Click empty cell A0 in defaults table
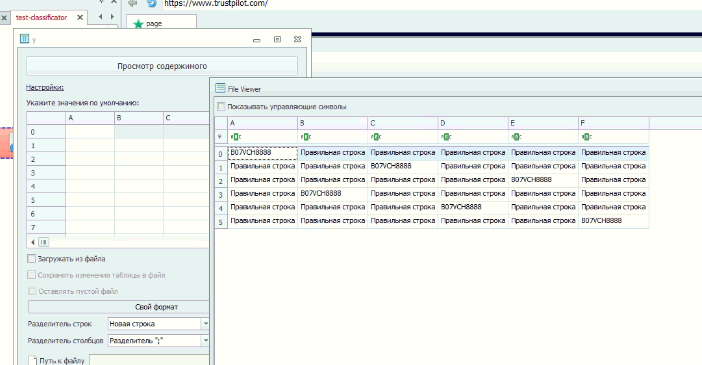This screenshot has width=702, height=365. click(x=90, y=132)
